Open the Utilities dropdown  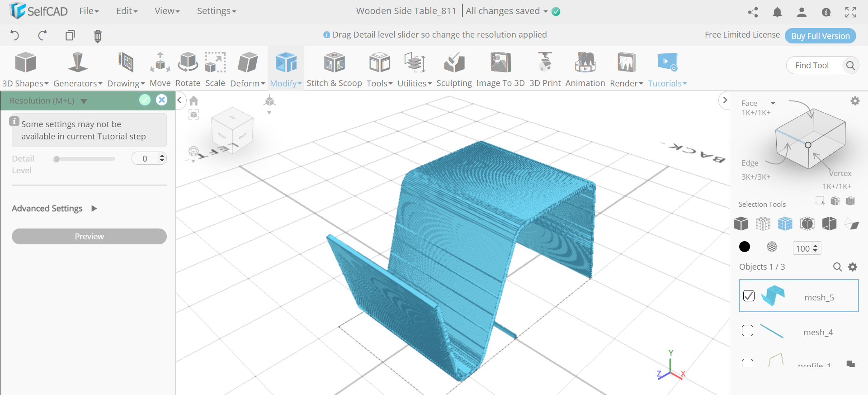click(415, 69)
